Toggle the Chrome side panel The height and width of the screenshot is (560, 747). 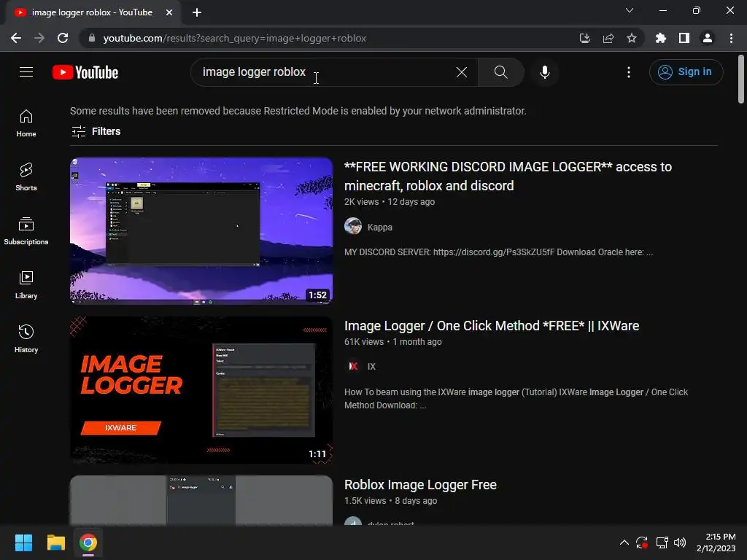[x=684, y=38]
